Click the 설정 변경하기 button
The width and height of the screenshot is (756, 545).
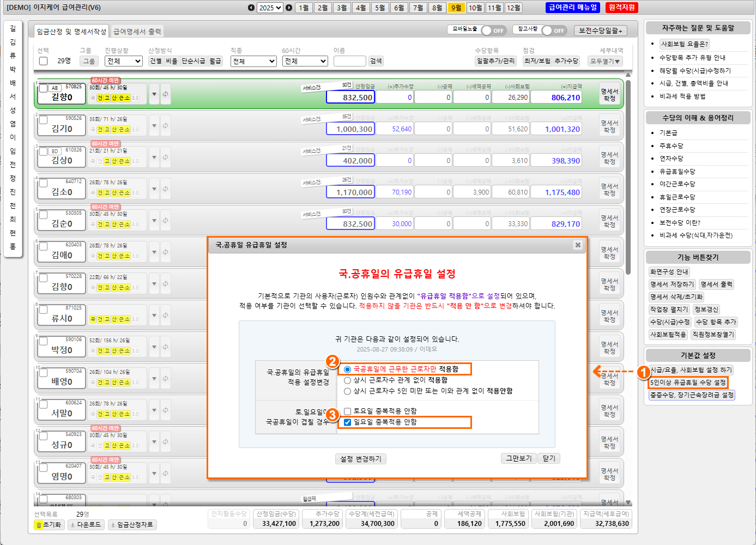tap(360, 459)
